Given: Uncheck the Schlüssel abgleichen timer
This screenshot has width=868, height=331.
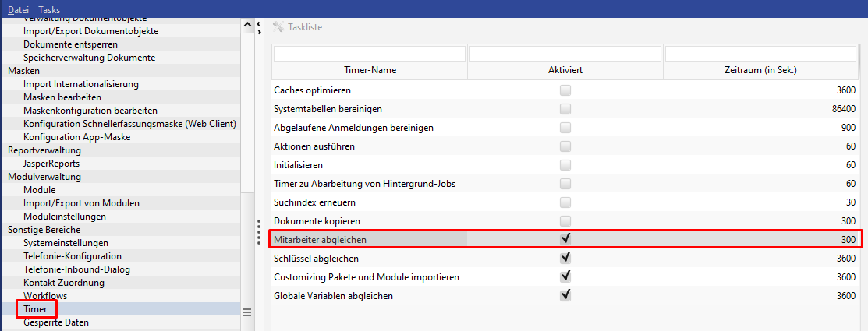Looking at the screenshot, I should point(565,258).
